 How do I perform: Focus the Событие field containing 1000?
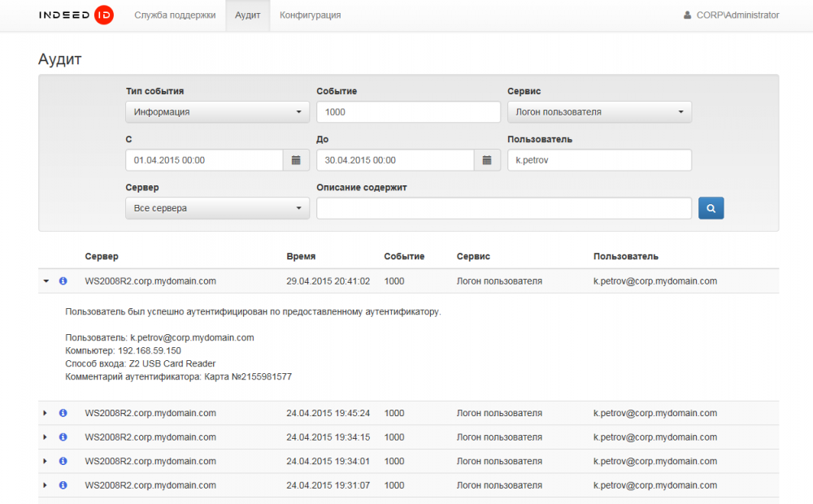tap(408, 112)
